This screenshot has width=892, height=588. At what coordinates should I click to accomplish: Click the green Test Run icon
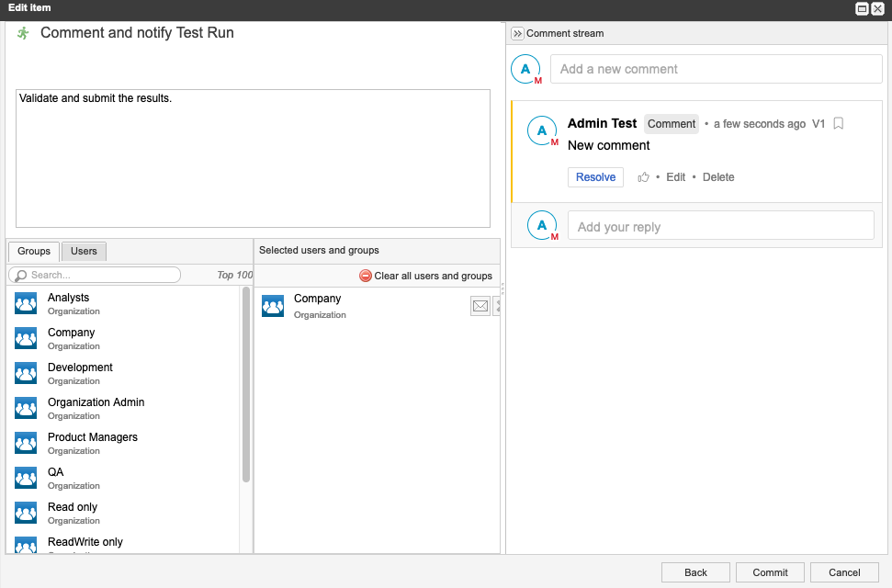pyautogui.click(x=24, y=33)
